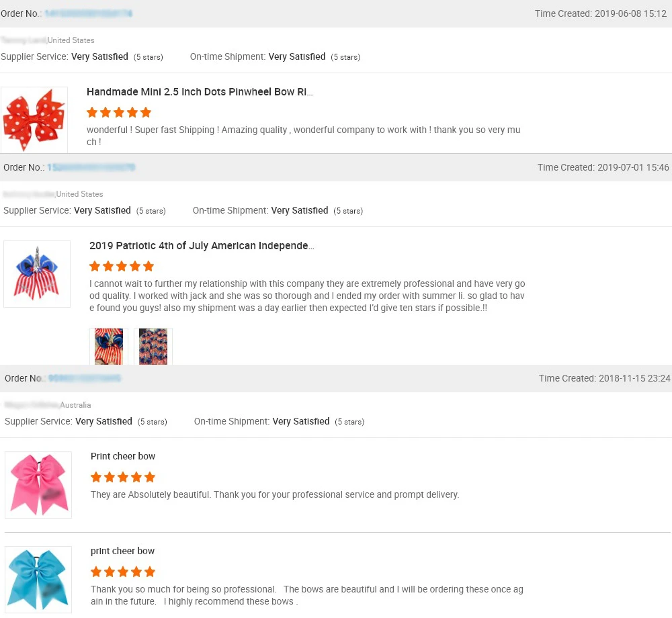Click the blurred order number dated 2019-06-08
This screenshot has width=672, height=618.
pos(88,13)
